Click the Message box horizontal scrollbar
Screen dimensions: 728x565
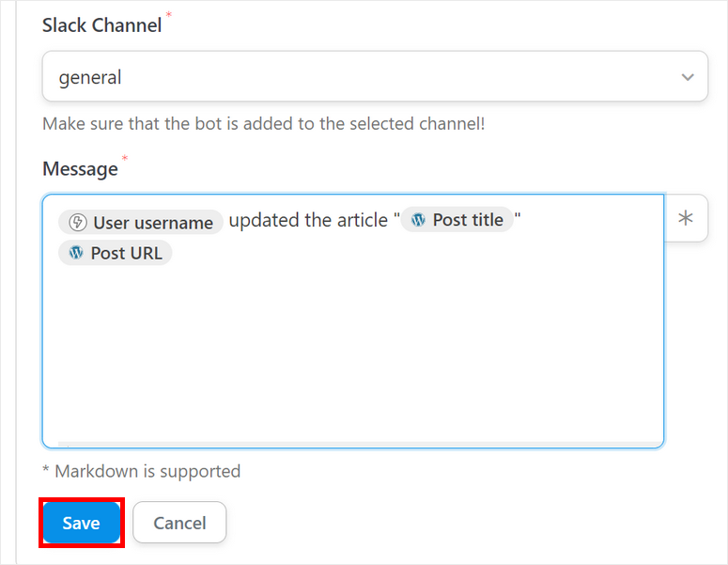(357, 443)
